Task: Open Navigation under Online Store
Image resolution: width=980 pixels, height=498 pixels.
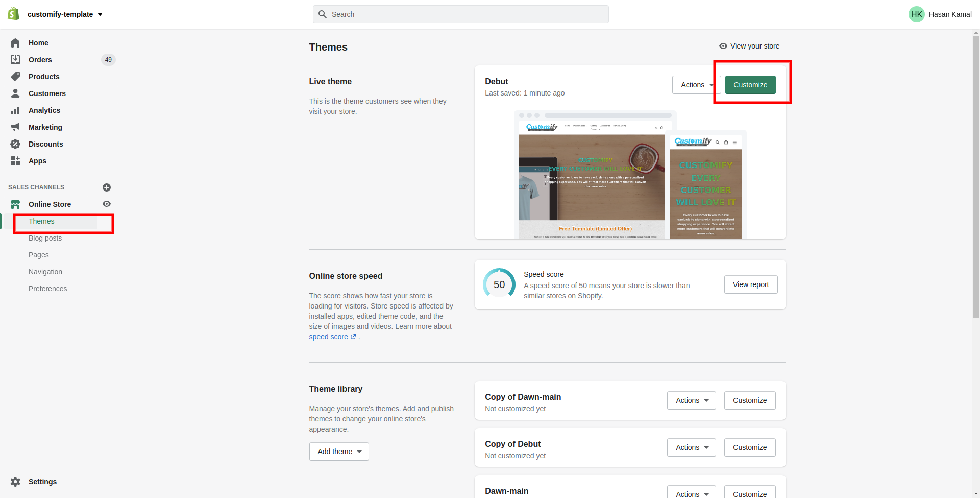Action: 45,272
